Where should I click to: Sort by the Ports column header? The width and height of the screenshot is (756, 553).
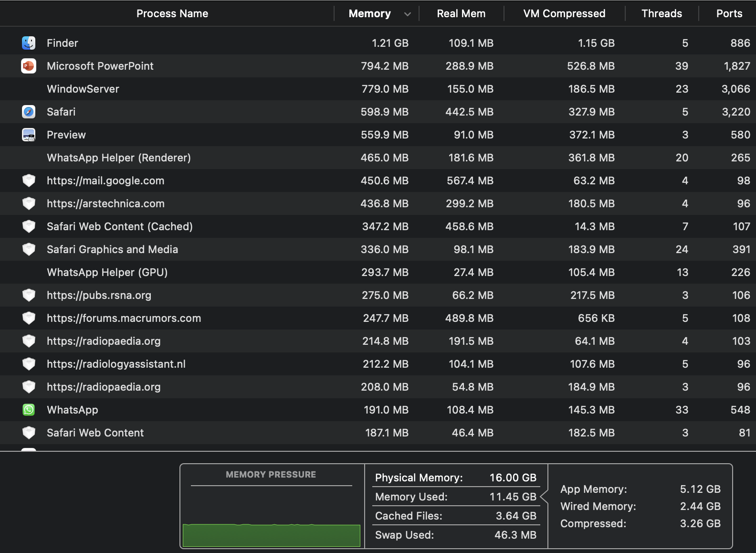[x=729, y=13]
